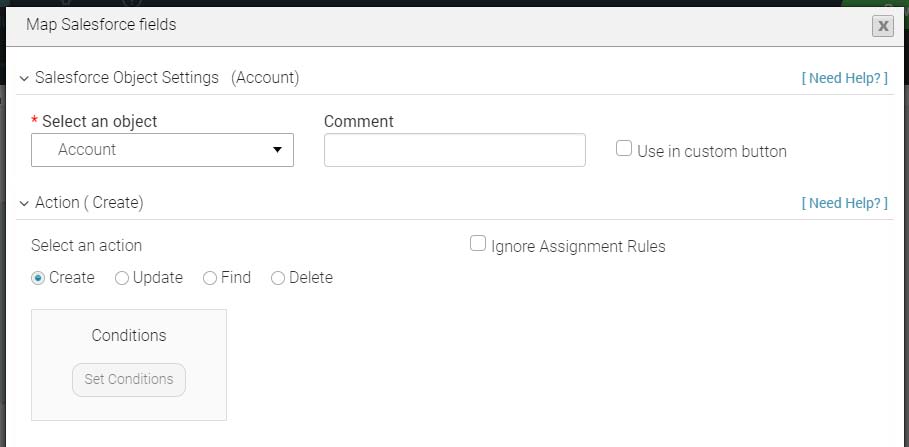The width and height of the screenshot is (909, 447).
Task: Check the Ignore Assignment Rules box
Action: pos(478,244)
